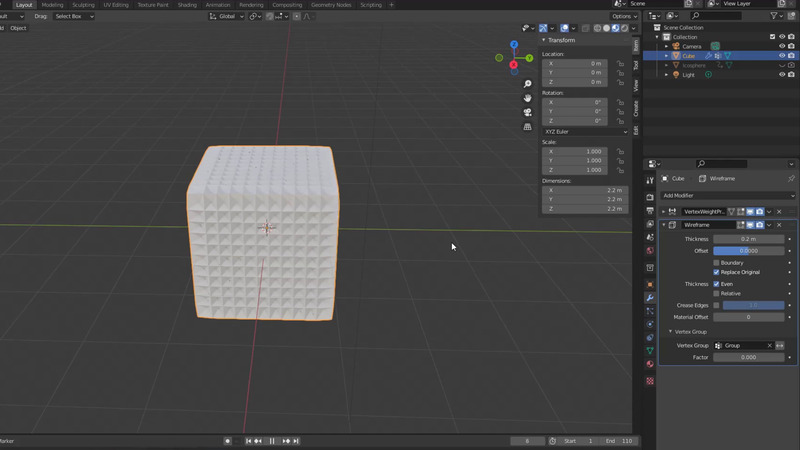
Task: Switch to the Sculpting workspace tab
Action: click(x=83, y=5)
